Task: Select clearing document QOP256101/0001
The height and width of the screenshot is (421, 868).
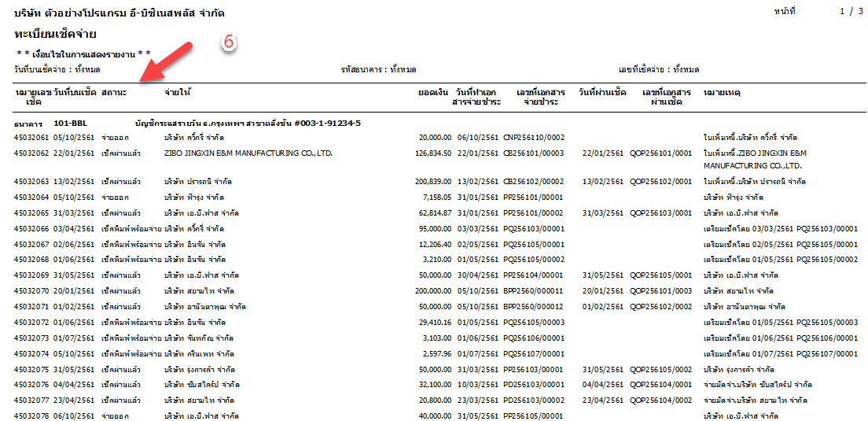Action: point(661,153)
